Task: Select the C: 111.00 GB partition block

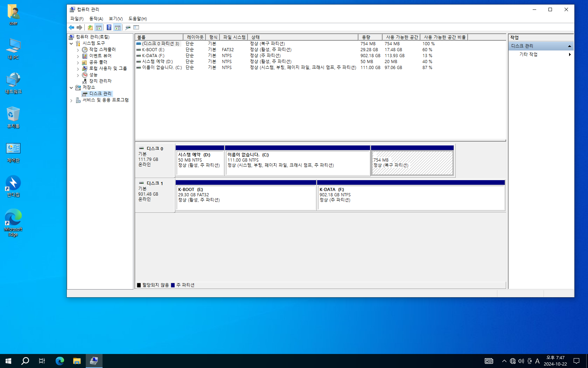Action: coord(297,161)
